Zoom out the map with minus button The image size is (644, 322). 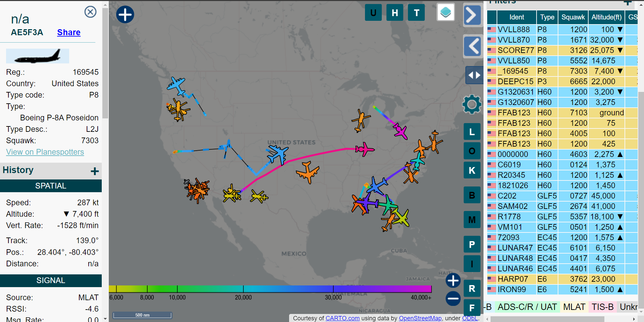(x=453, y=299)
